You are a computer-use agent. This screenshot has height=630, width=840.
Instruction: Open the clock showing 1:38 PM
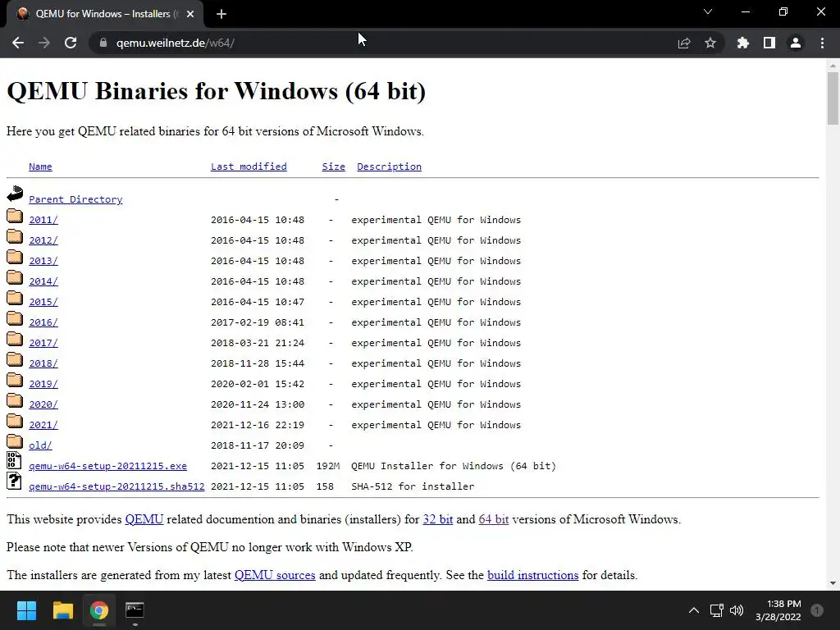[778, 610]
